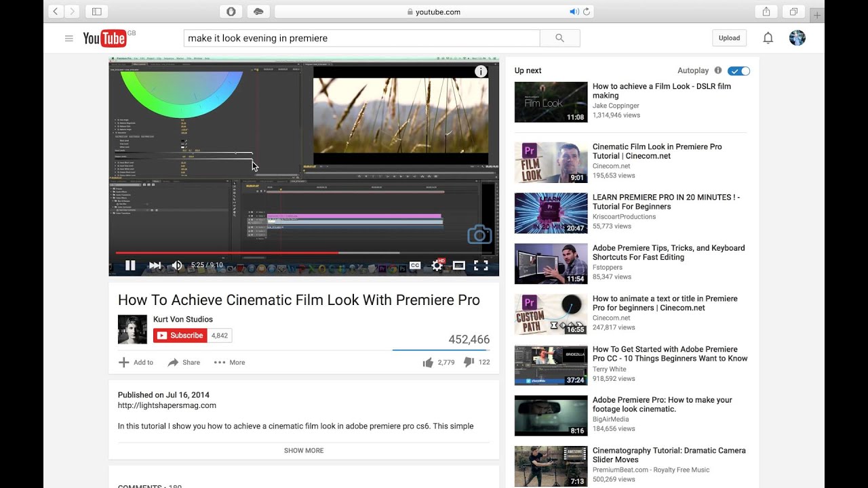The width and height of the screenshot is (868, 488).
Task: Click Fstoppers channel name
Action: (608, 267)
